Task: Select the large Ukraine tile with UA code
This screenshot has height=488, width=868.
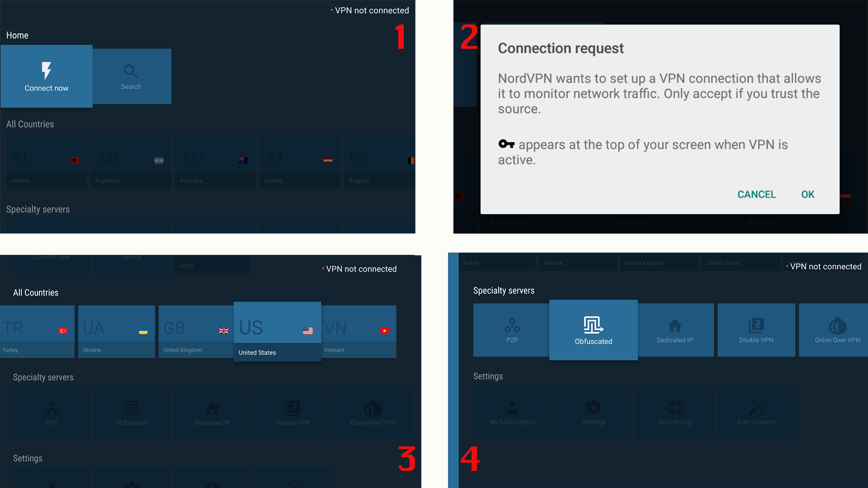Action: click(x=117, y=332)
